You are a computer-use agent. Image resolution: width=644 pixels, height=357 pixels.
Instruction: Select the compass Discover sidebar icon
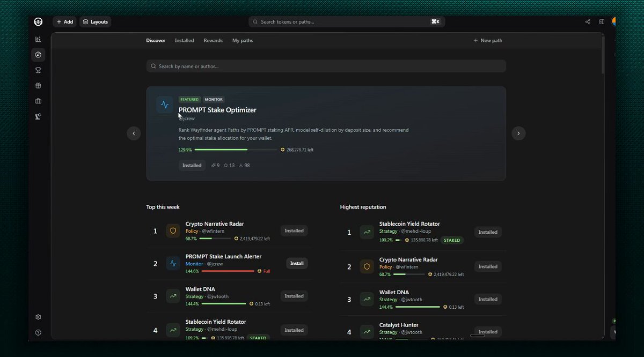(38, 55)
